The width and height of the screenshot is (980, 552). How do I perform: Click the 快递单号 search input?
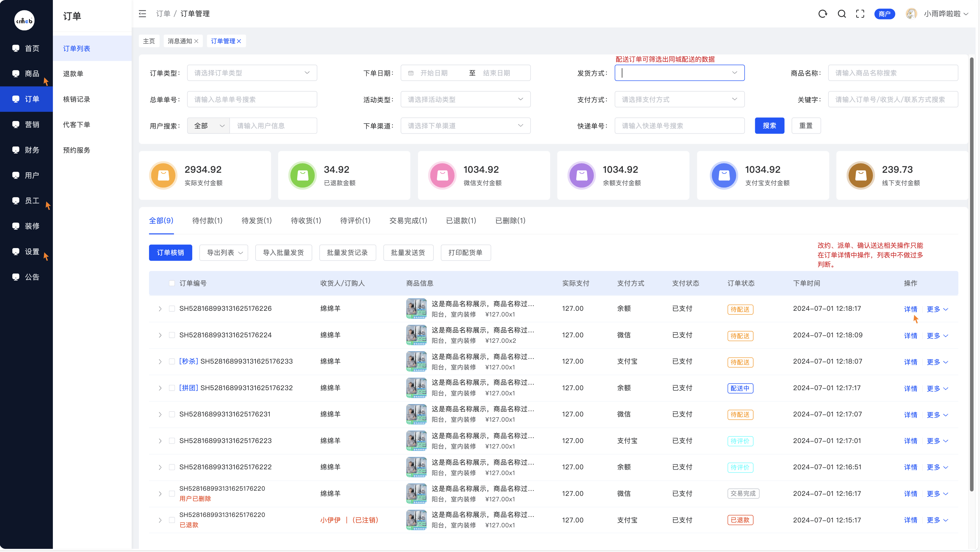680,125
